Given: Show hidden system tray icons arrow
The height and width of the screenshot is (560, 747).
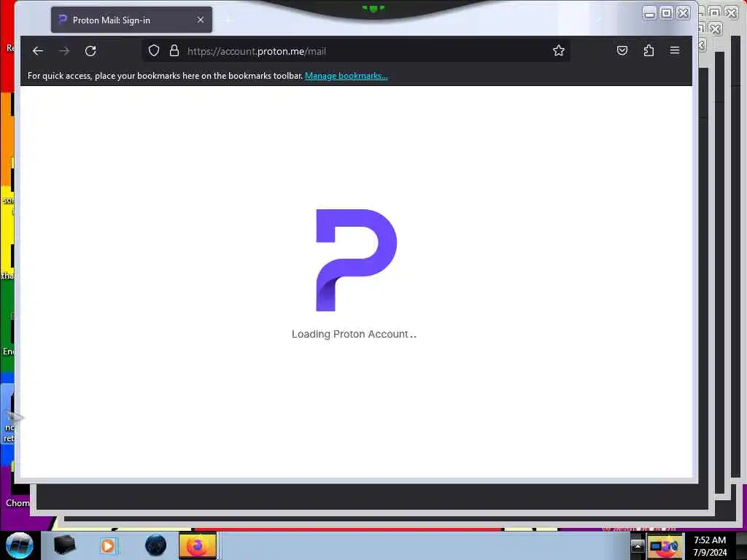Looking at the screenshot, I should point(638,545).
